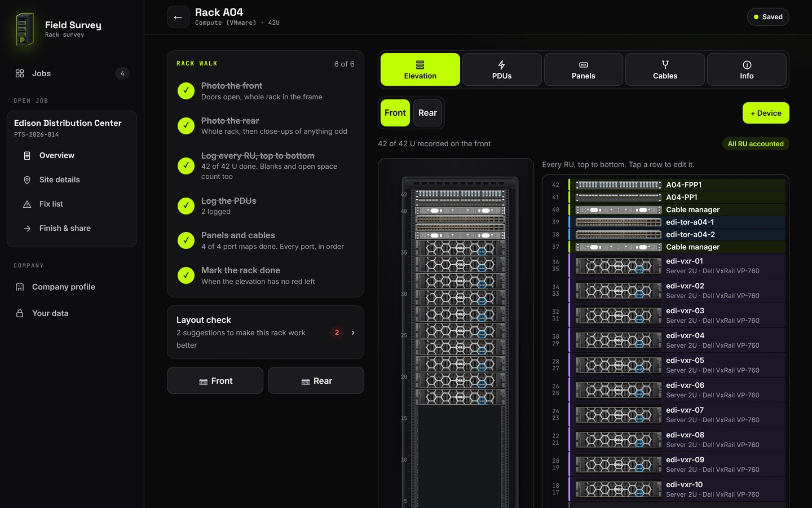Click the Finish & share arrow icon
The width and height of the screenshot is (812, 508).
coord(27,229)
